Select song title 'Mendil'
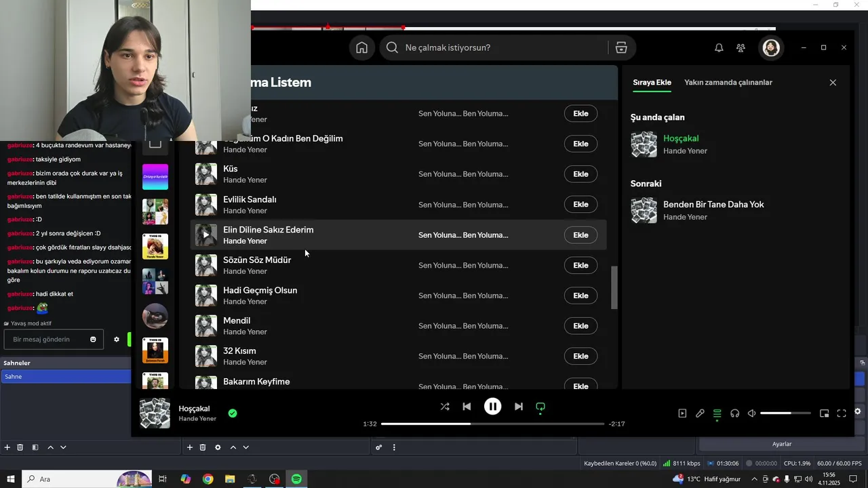 pyautogui.click(x=237, y=321)
